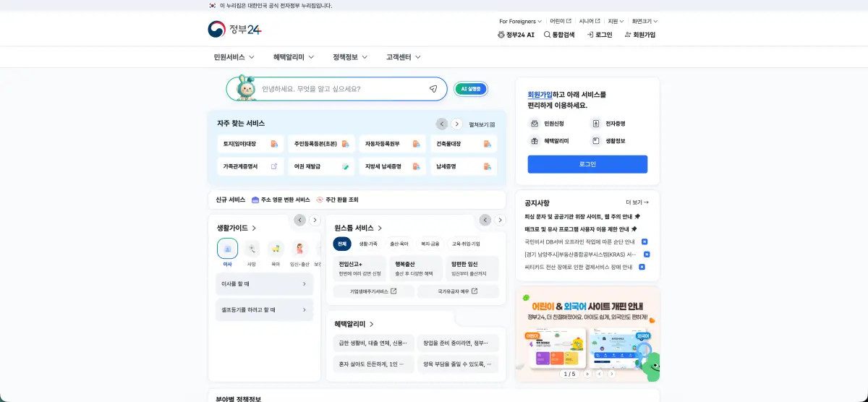868x402 pixels.
Task: Choose the 임신·출산 life guide icon
Action: pyautogui.click(x=299, y=249)
